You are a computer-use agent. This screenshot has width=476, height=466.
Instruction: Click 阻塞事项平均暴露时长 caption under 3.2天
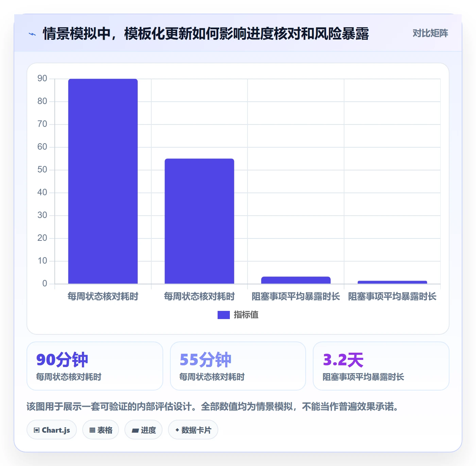point(363,377)
